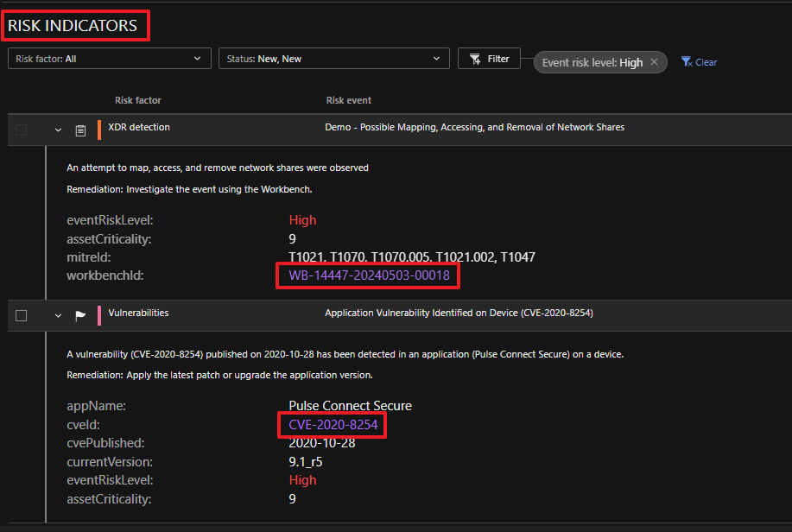This screenshot has height=532, width=792.
Task: Click the Clear filters link
Action: (x=706, y=62)
